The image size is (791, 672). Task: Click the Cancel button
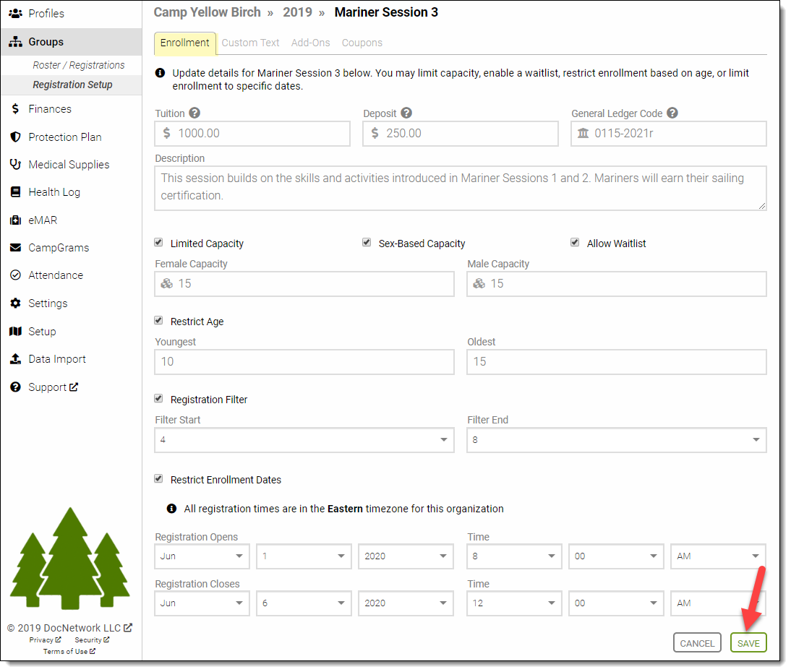click(697, 643)
